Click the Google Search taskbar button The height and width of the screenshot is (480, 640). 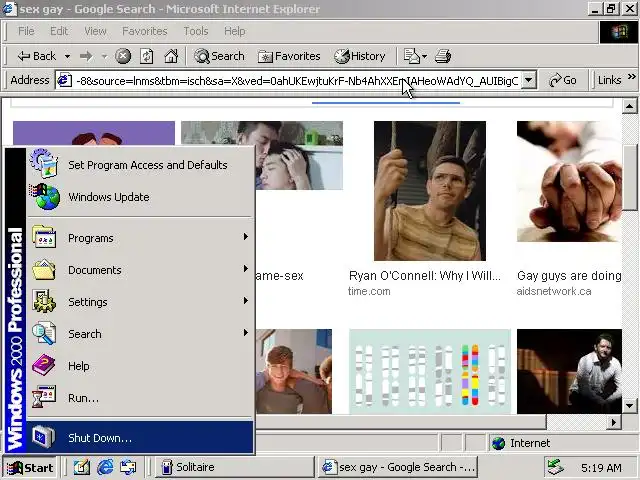398,467
